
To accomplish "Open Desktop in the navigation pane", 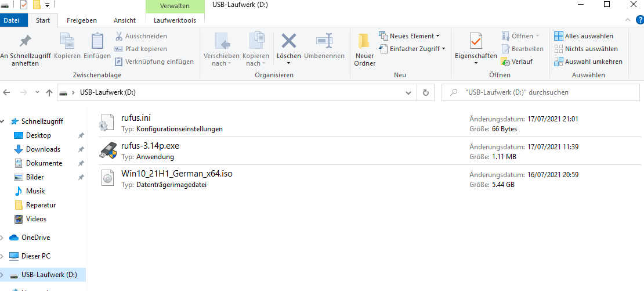I will [39, 135].
